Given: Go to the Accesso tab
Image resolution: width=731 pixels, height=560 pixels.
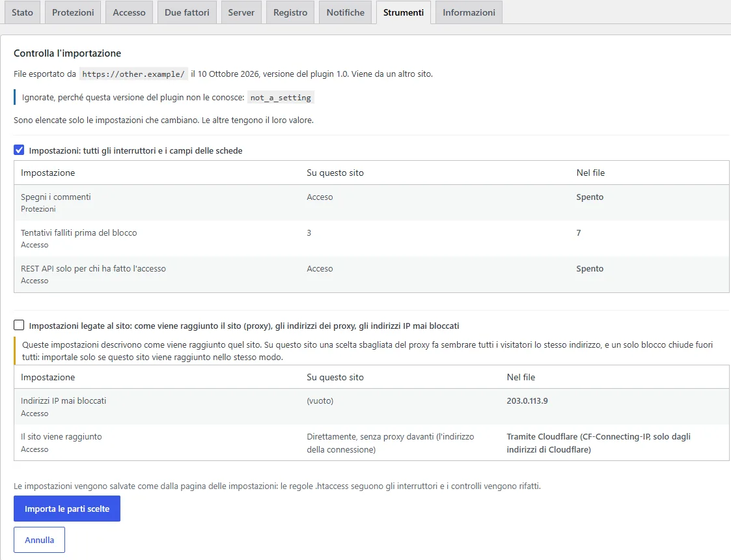Looking at the screenshot, I should click(129, 12).
